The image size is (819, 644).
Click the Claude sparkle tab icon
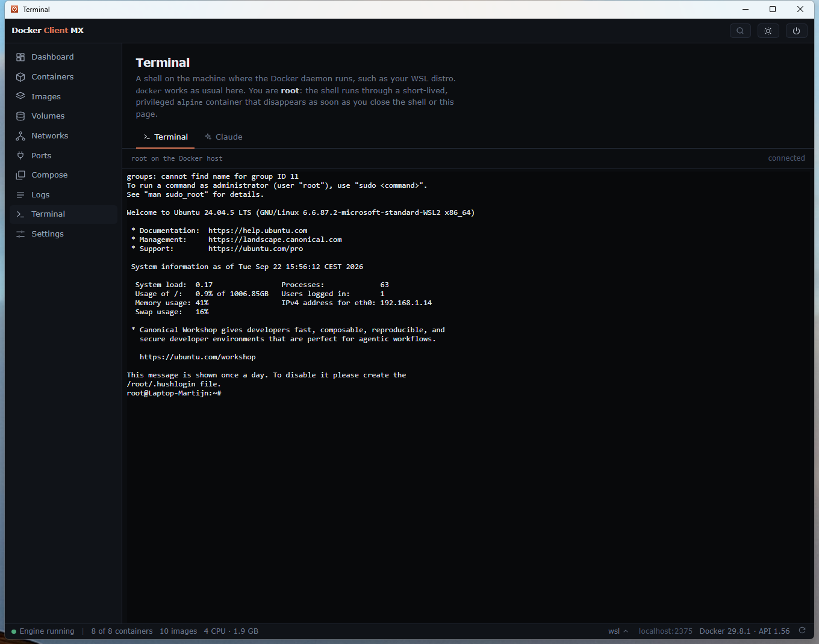click(x=208, y=137)
